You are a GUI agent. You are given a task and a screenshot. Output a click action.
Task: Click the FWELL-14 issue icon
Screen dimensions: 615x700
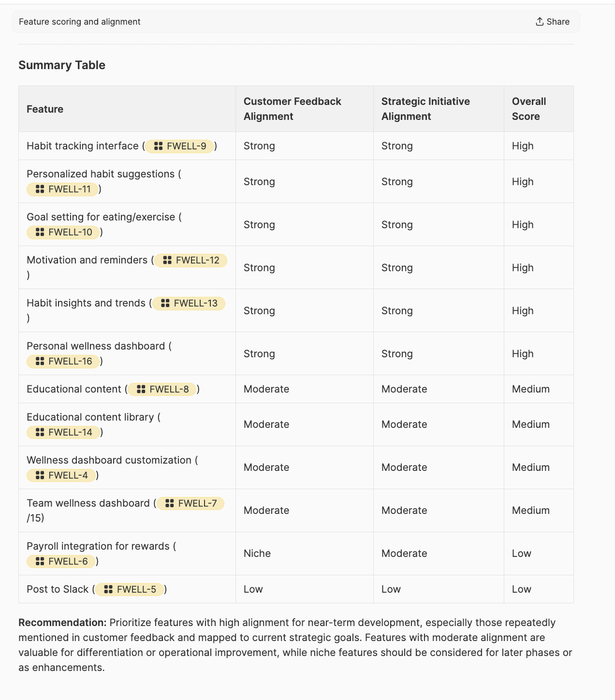(x=40, y=432)
